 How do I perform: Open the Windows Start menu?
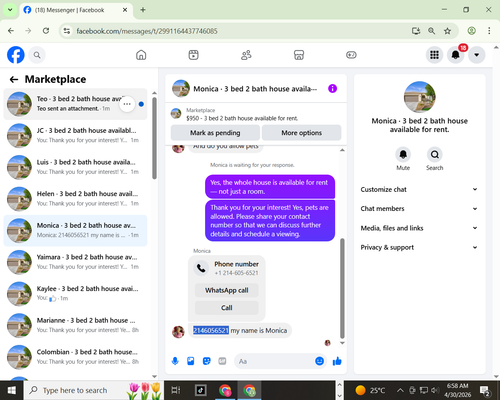(12, 390)
